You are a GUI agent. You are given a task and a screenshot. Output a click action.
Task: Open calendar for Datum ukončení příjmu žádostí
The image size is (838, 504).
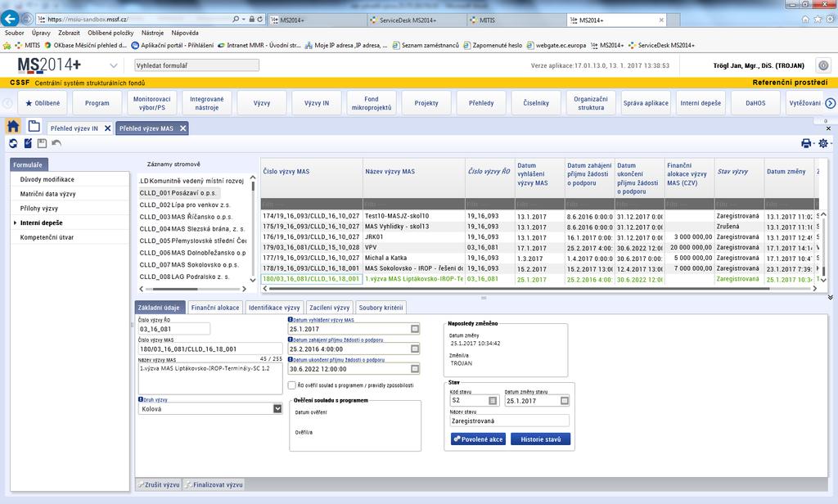pyautogui.click(x=415, y=369)
